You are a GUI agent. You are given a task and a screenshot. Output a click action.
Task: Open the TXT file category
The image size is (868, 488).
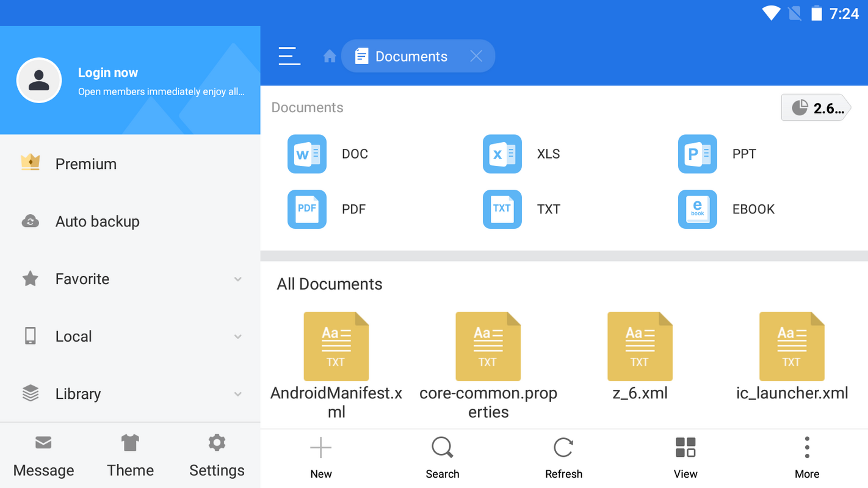point(502,209)
